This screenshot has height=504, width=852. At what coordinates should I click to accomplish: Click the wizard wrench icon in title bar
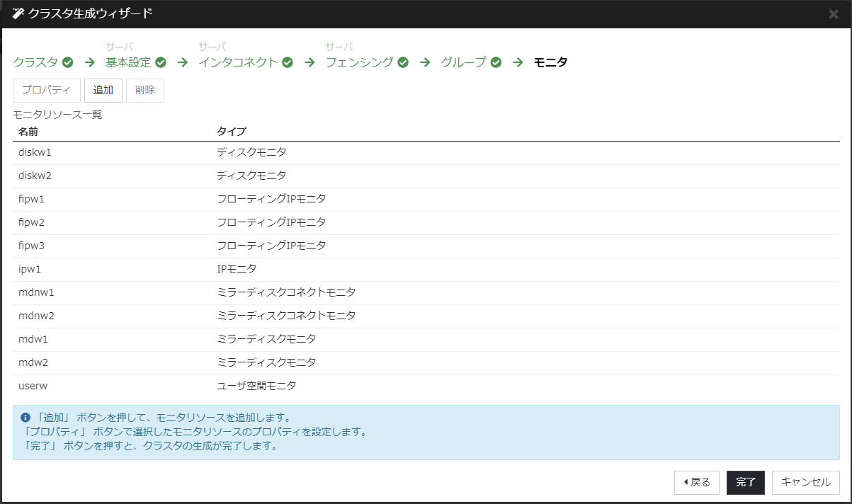coord(17,13)
